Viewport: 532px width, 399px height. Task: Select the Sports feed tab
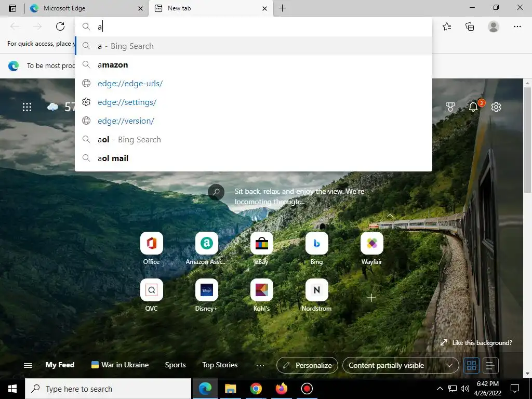click(x=175, y=365)
